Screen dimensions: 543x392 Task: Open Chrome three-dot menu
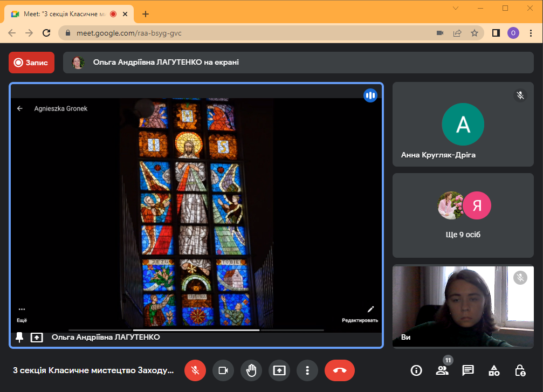[x=531, y=33]
